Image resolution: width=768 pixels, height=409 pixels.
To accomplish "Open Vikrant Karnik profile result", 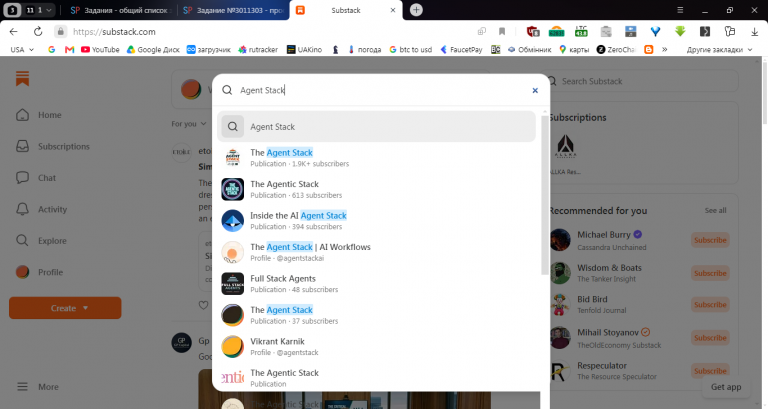I will (376, 346).
